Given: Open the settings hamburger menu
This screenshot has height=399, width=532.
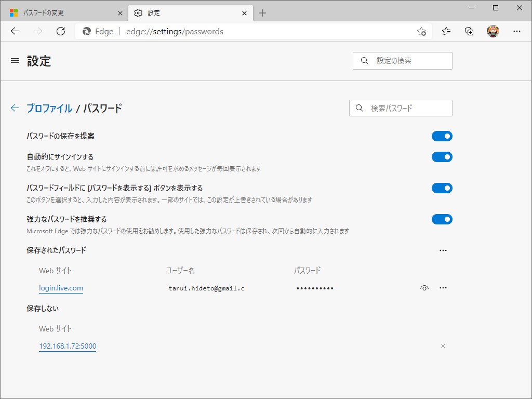Looking at the screenshot, I should [x=15, y=61].
